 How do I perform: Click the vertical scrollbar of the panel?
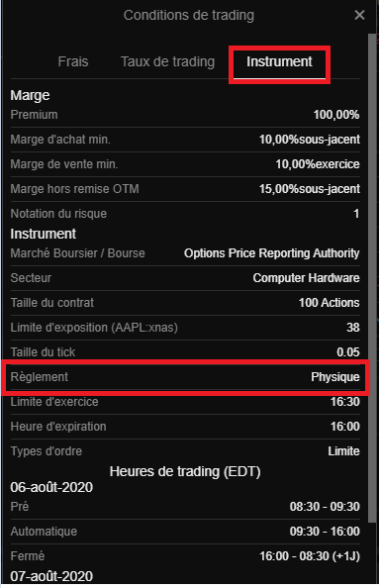pos(372,277)
